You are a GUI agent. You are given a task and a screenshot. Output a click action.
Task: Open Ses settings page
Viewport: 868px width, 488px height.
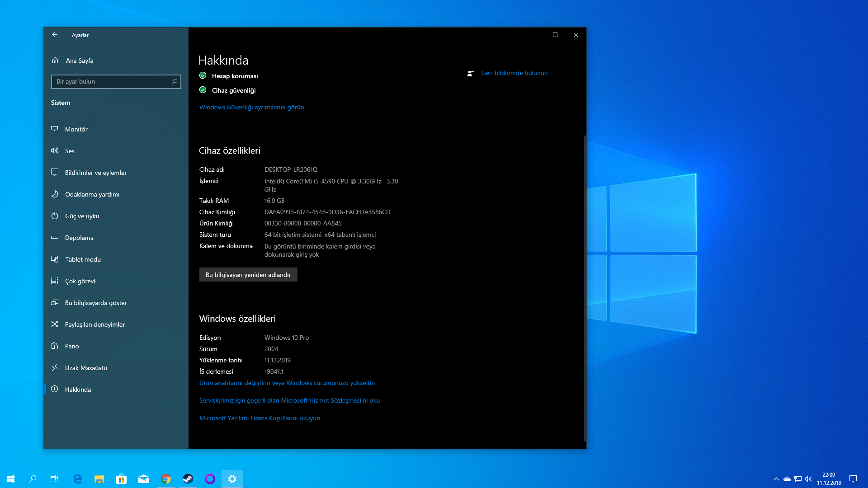[x=116, y=151]
